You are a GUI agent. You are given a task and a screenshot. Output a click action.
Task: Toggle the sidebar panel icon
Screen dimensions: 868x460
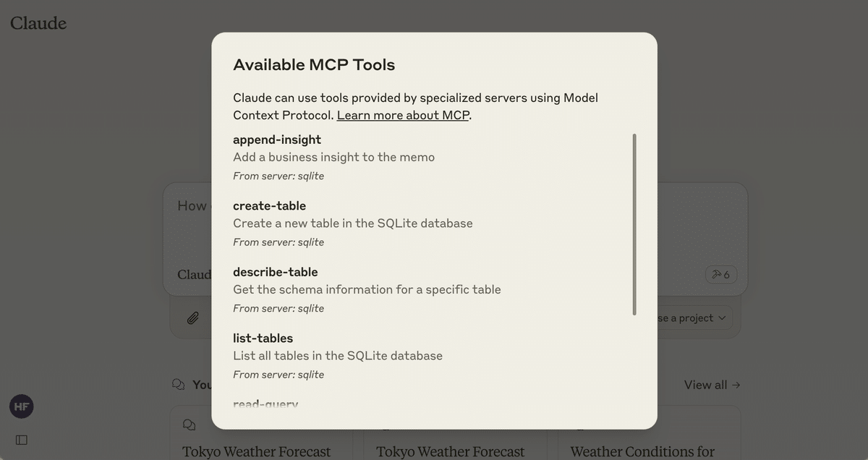pos(22,440)
